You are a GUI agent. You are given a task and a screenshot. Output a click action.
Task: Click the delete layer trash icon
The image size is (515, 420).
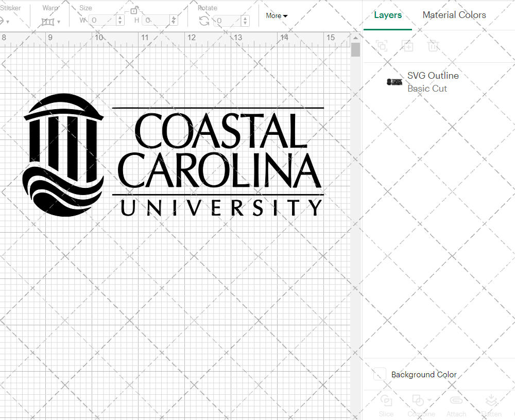(x=434, y=46)
